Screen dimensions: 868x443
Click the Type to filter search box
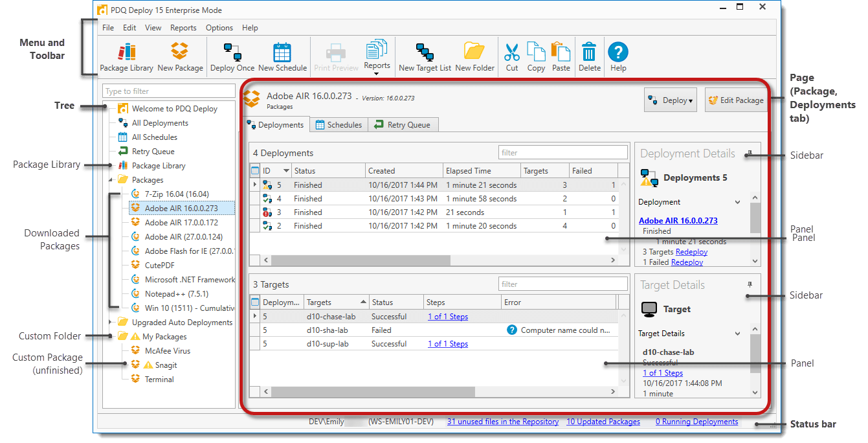point(168,91)
